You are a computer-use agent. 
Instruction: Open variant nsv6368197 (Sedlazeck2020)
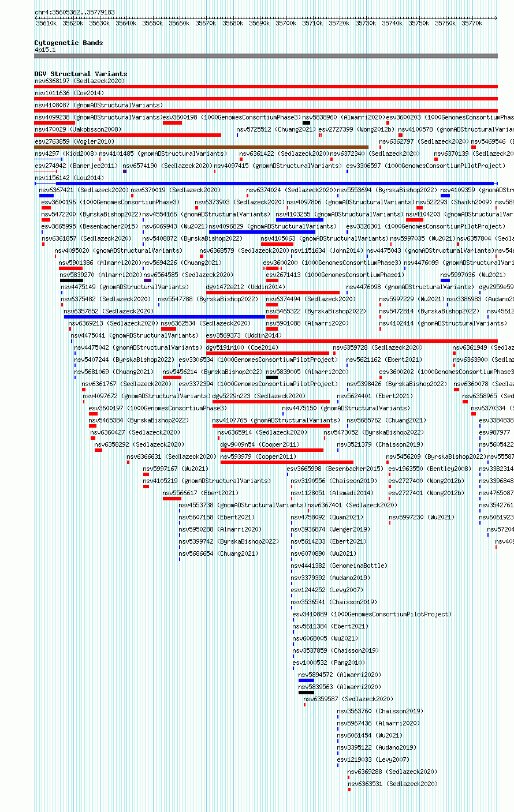point(80,81)
